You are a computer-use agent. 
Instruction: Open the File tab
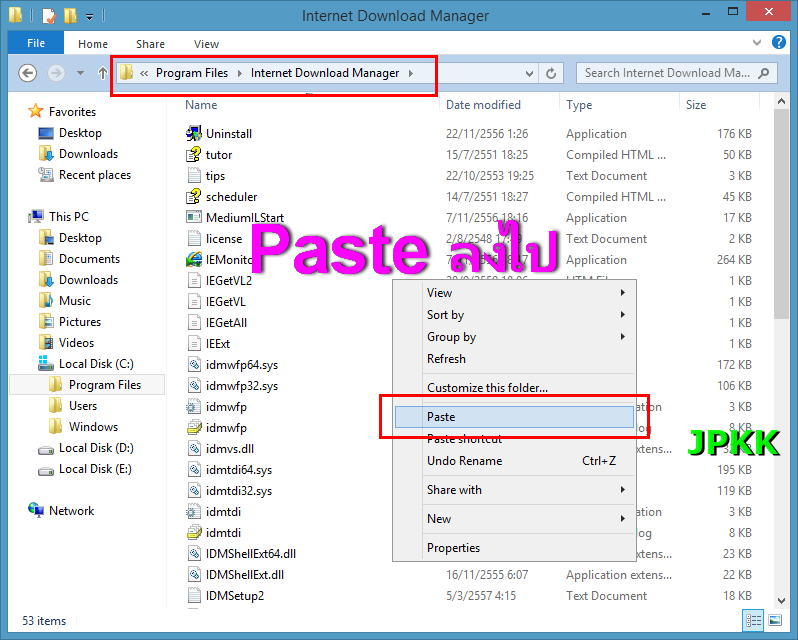[36, 43]
